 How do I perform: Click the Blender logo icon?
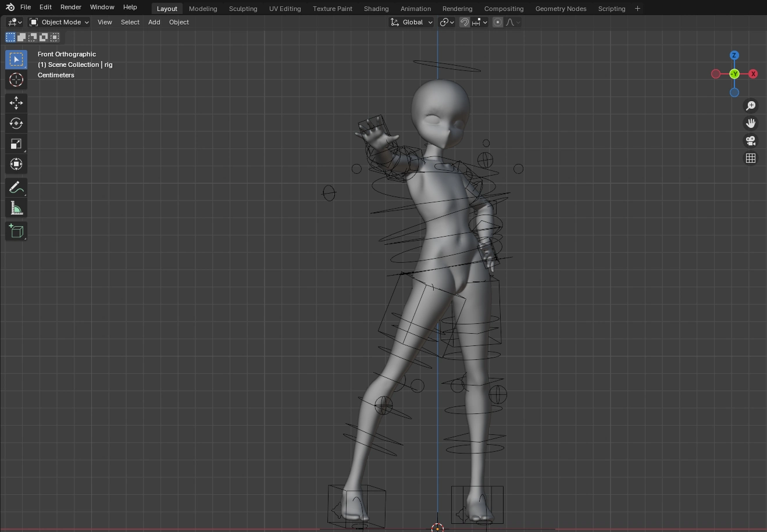10,7
